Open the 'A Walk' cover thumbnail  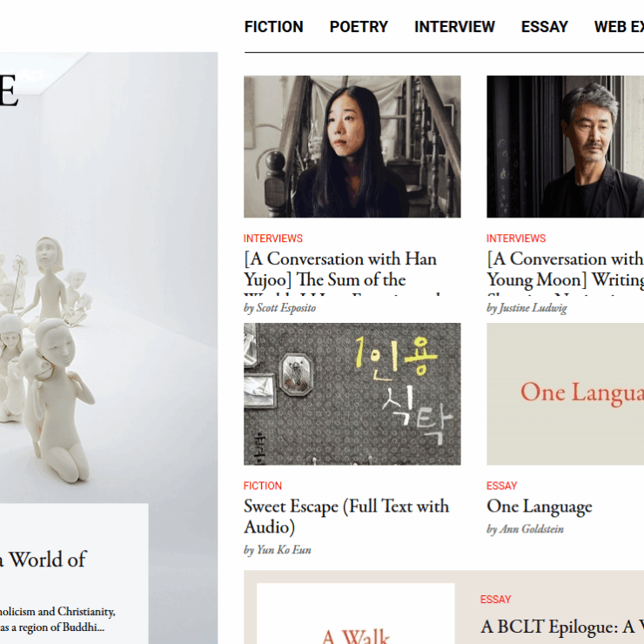355,614
